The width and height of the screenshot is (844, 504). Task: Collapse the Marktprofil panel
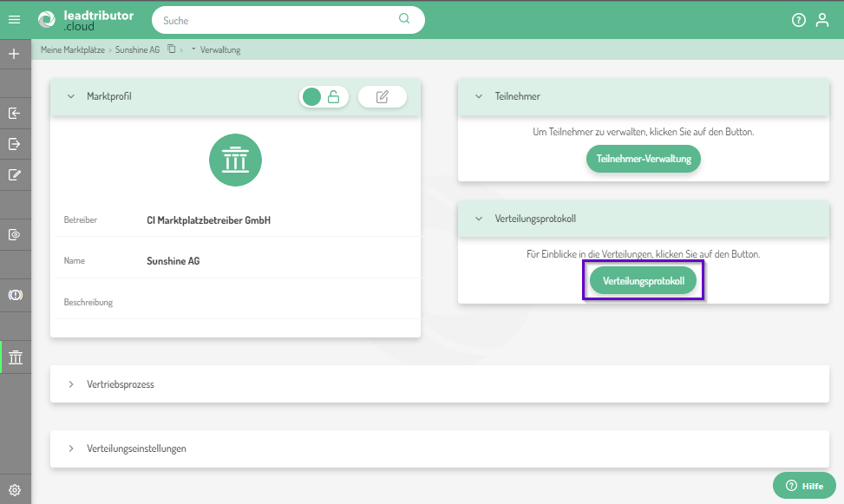[x=71, y=96]
